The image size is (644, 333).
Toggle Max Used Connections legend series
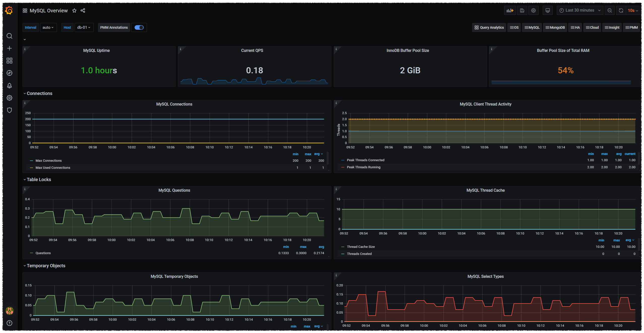tap(53, 168)
